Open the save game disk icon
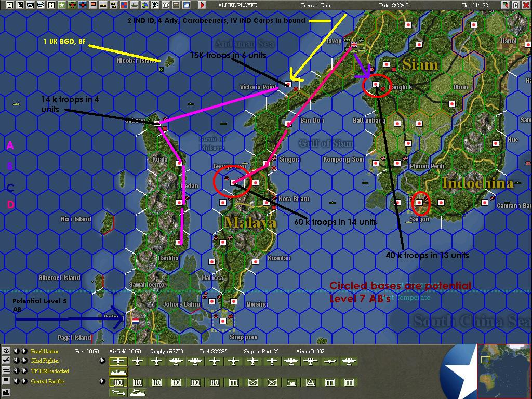Viewport: 532px width, 399px height. [x=10, y=5]
